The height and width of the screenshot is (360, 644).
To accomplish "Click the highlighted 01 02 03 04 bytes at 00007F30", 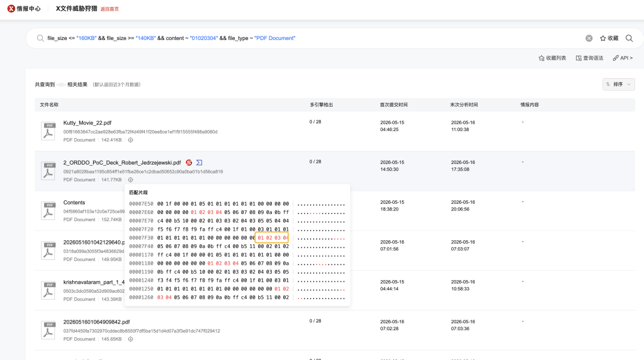I will tap(272, 238).
